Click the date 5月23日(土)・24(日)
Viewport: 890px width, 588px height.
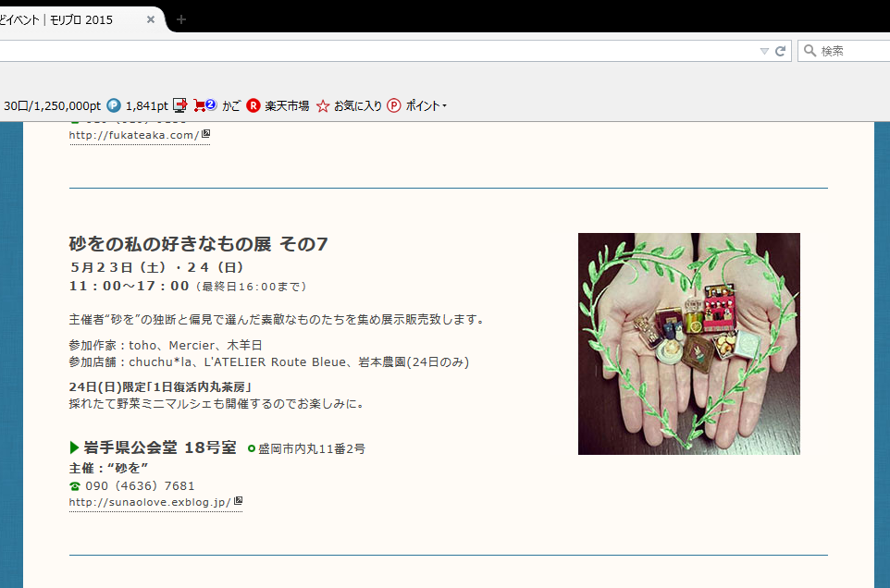[x=156, y=267]
